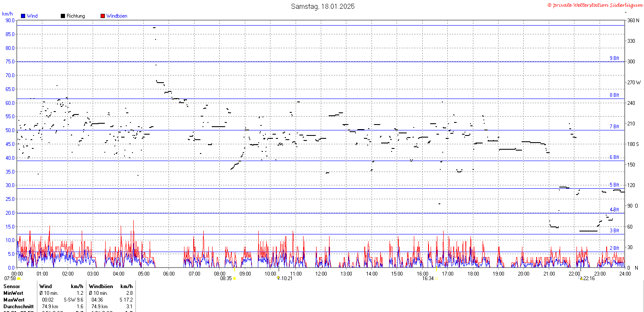Image resolution: width=644 pixels, height=312 pixels.
Task: Select the Richtung legend label
Action: tap(76, 16)
